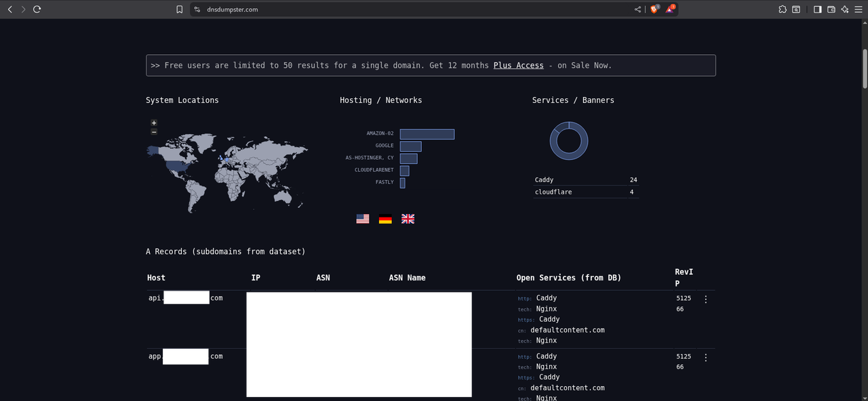Open three-dot menu for app host row
The width and height of the screenshot is (868, 401).
pos(705,358)
